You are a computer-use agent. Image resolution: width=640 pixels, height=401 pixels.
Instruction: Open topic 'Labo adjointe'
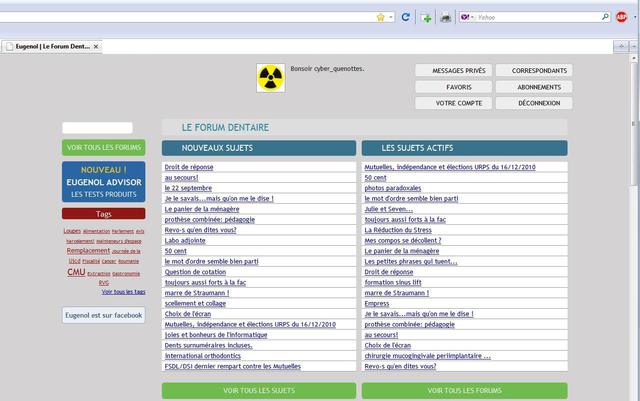[184, 240]
